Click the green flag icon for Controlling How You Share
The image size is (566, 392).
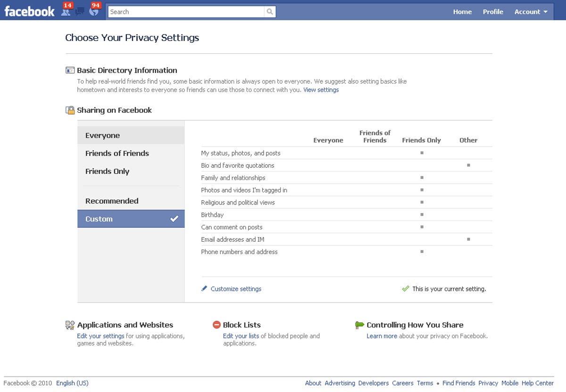[359, 325]
